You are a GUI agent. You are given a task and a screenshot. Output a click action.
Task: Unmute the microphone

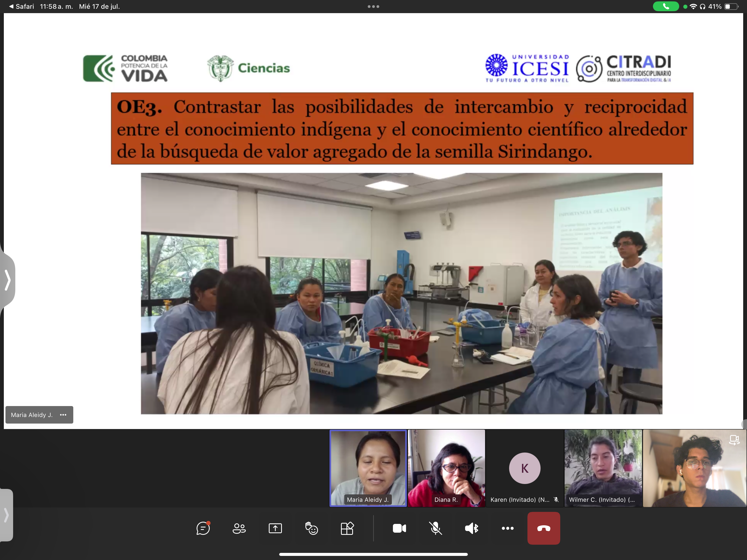tap(435, 528)
